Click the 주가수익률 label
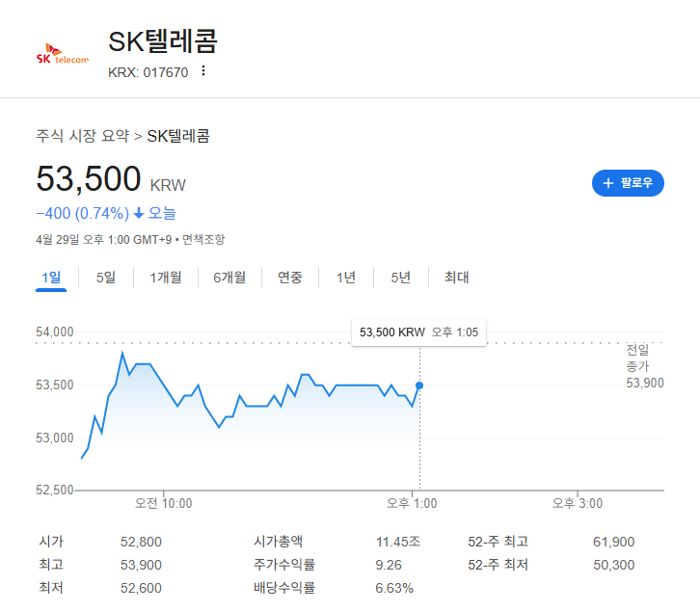This screenshot has width=700, height=611. click(x=284, y=565)
